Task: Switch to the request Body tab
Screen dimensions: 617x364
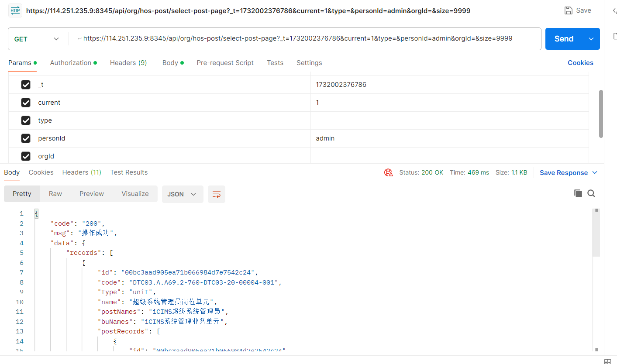Action: 173,63
